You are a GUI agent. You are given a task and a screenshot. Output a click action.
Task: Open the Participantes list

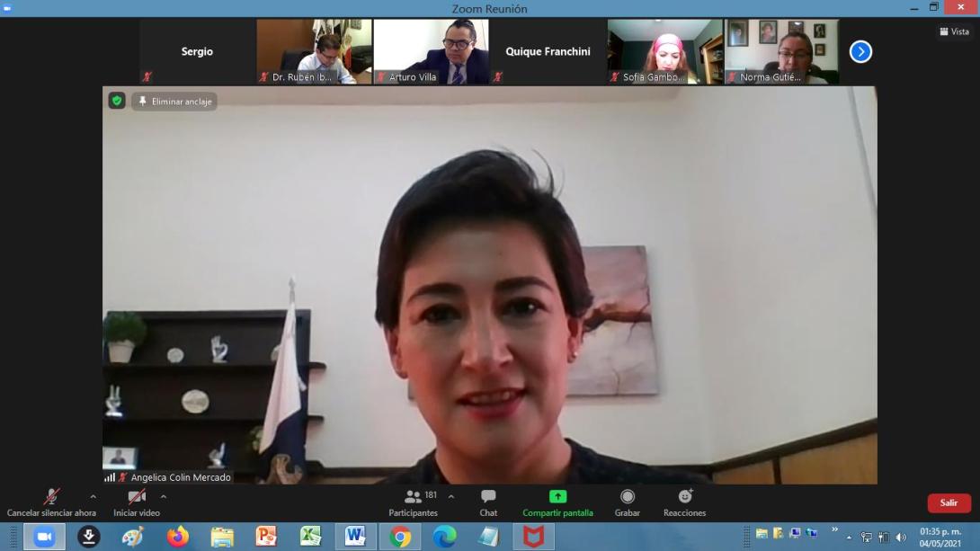pyautogui.click(x=414, y=502)
